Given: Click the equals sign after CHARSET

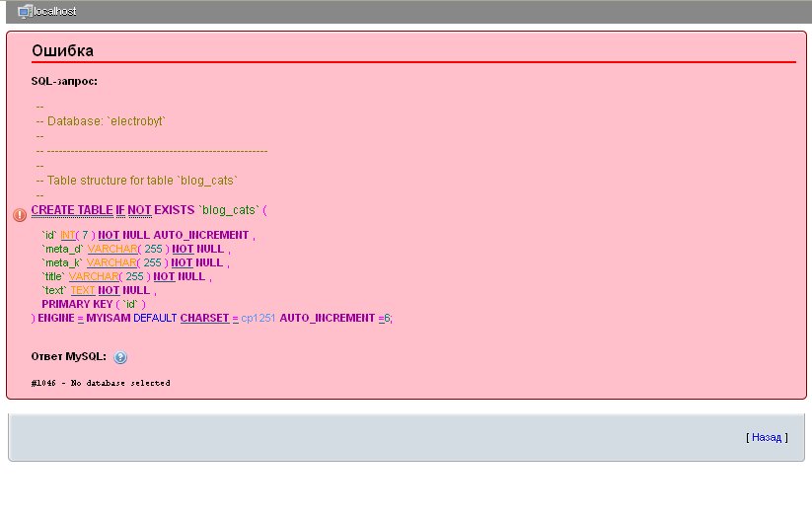Looking at the screenshot, I should point(235,319).
